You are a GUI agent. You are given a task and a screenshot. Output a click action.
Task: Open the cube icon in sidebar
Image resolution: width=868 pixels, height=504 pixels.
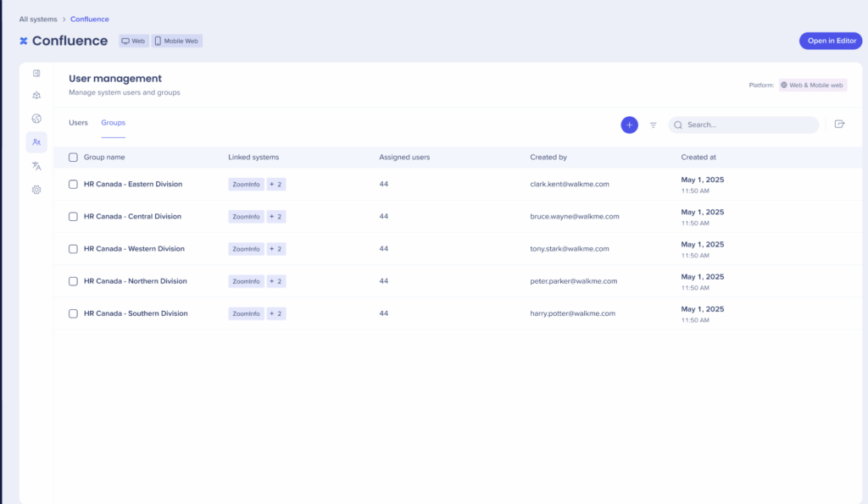(36, 96)
